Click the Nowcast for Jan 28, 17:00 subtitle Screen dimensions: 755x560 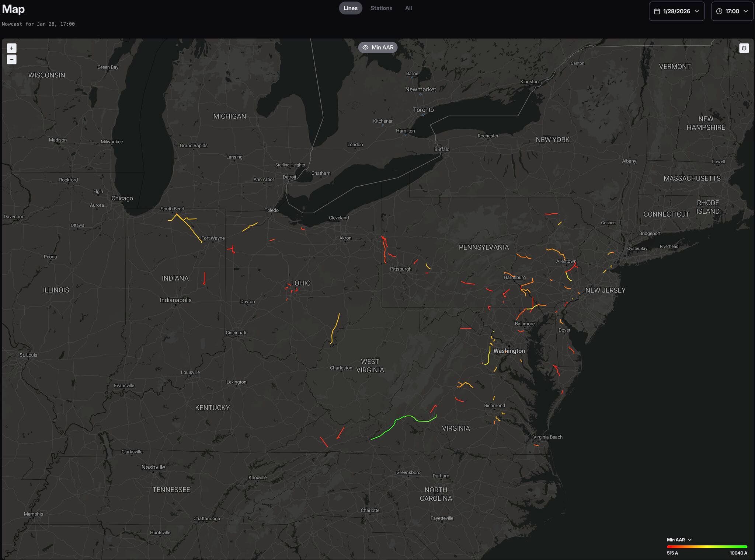point(38,24)
